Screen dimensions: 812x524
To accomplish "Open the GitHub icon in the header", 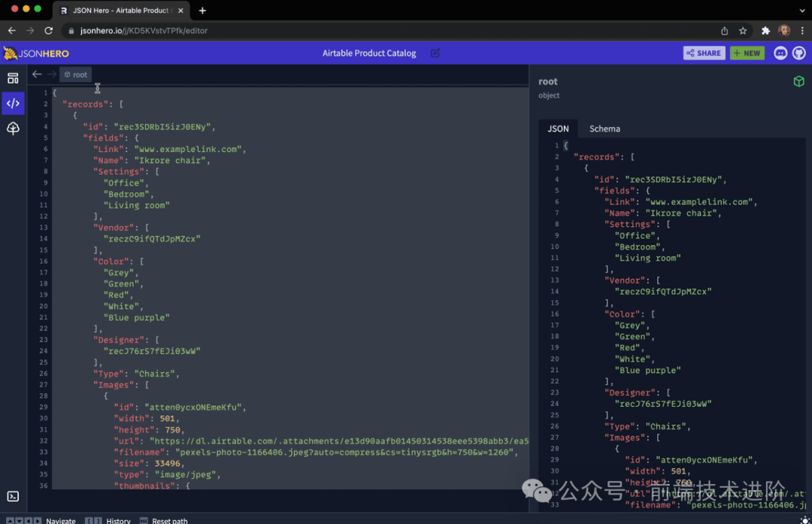I will (x=798, y=53).
